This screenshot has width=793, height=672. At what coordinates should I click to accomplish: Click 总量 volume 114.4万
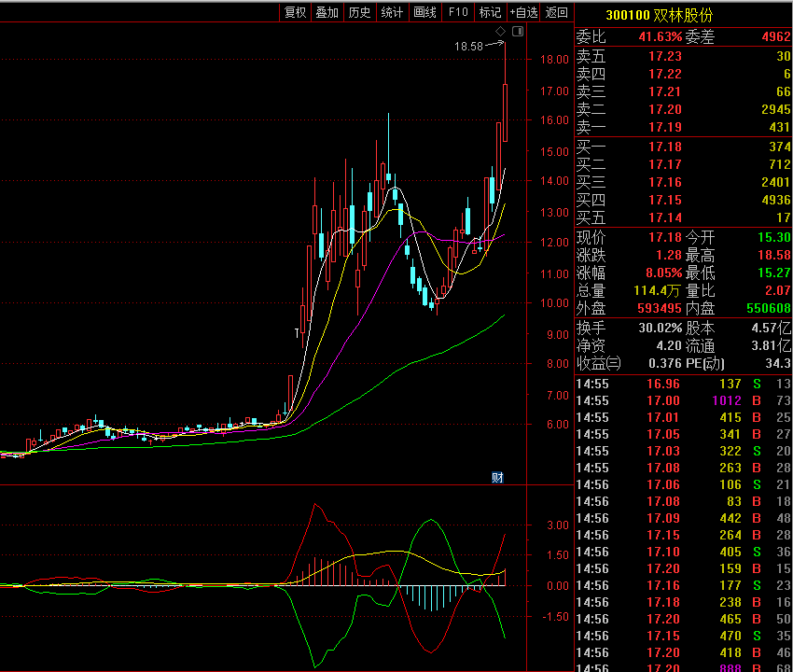point(657,290)
